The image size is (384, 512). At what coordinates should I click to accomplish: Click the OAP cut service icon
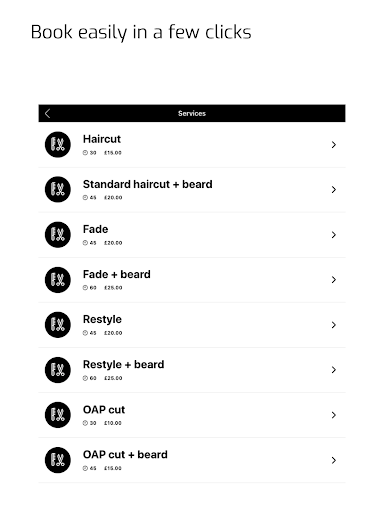(x=58, y=415)
